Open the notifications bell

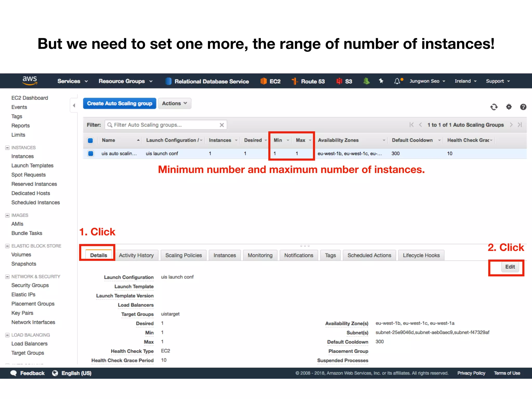(x=397, y=81)
